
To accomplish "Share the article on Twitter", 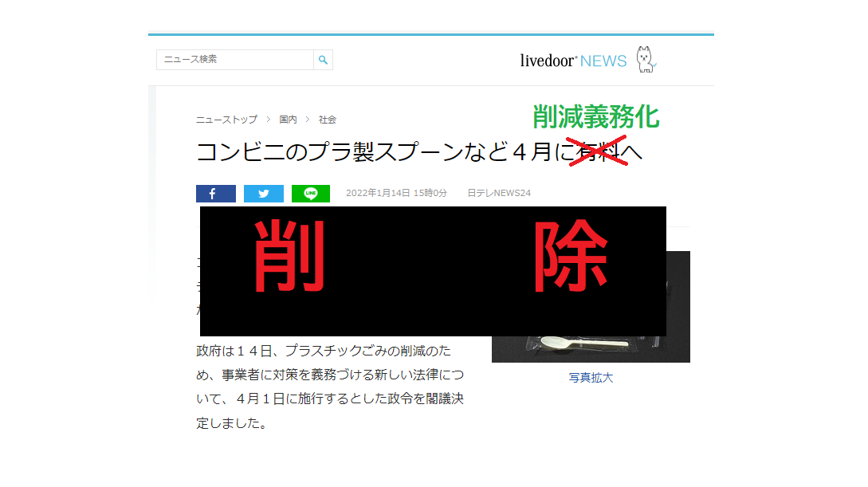I will (263, 193).
